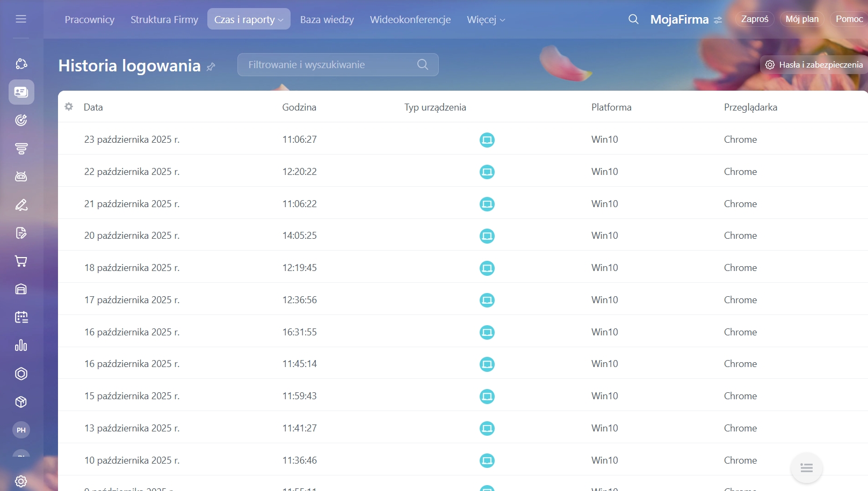
Task: Open the hamburger main menu
Action: (x=21, y=19)
